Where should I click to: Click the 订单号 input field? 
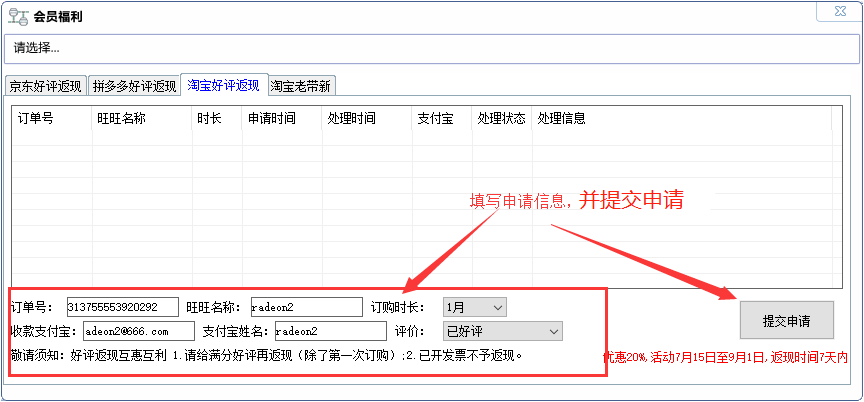point(122,307)
